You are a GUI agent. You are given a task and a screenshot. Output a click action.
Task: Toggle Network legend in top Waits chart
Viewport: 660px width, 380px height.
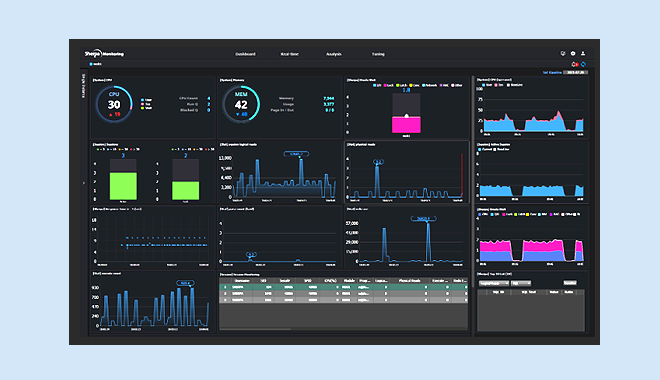tap(430, 85)
